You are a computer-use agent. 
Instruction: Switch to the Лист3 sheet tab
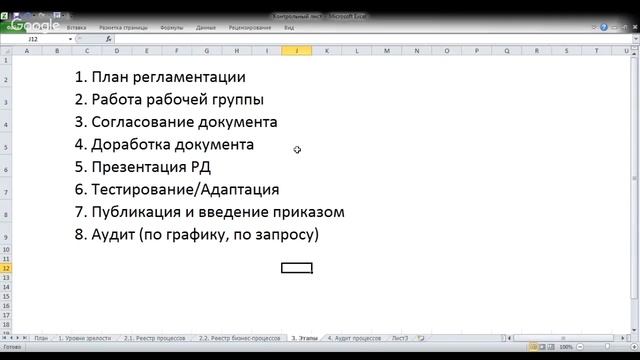coord(400,338)
